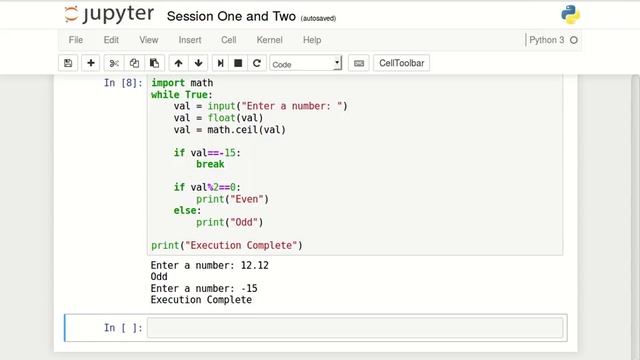Image resolution: width=640 pixels, height=360 pixels.
Task: Click the kernel idle indicator circle
Action: (574, 40)
